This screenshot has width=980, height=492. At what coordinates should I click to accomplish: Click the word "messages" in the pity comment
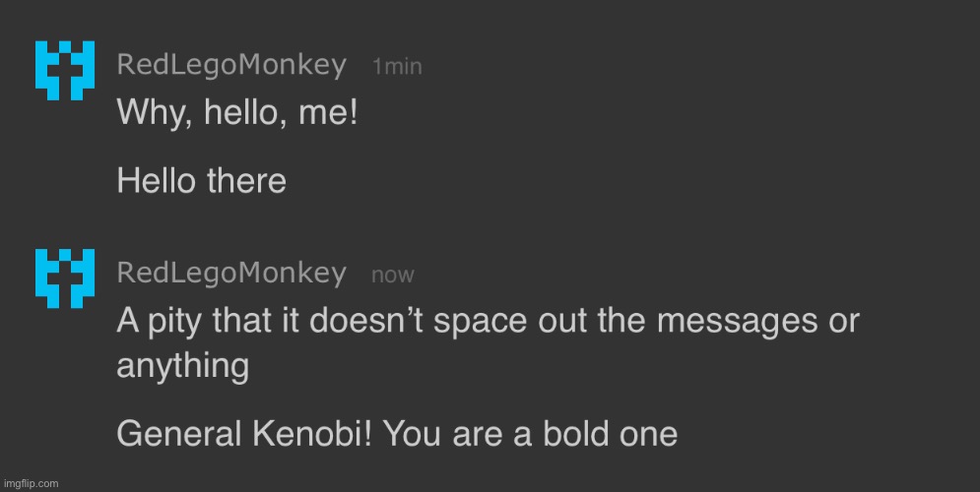(737, 322)
